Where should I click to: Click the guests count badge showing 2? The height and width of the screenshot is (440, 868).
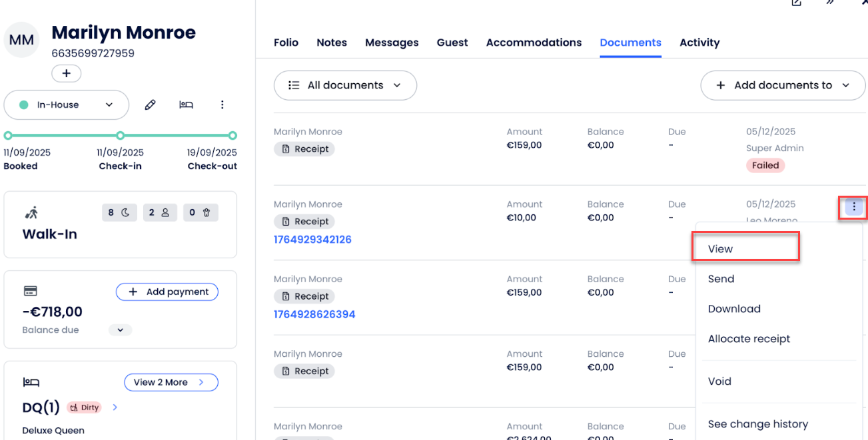pos(159,212)
